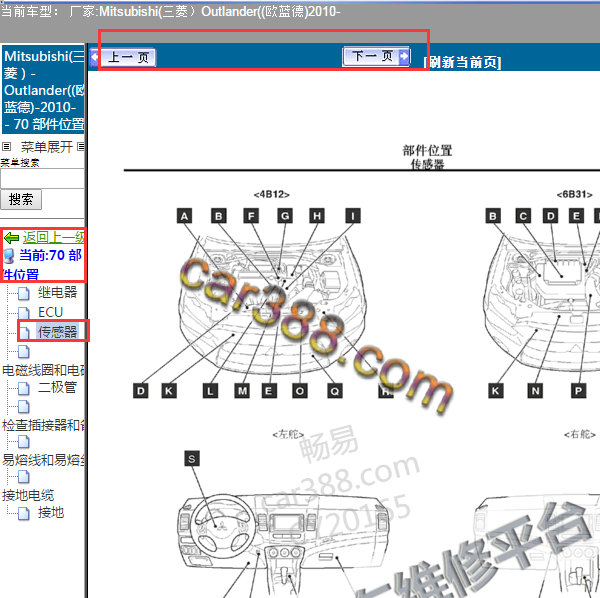Click label N below 6B31 diagram
Image resolution: width=600 pixels, height=598 pixels.
click(535, 391)
